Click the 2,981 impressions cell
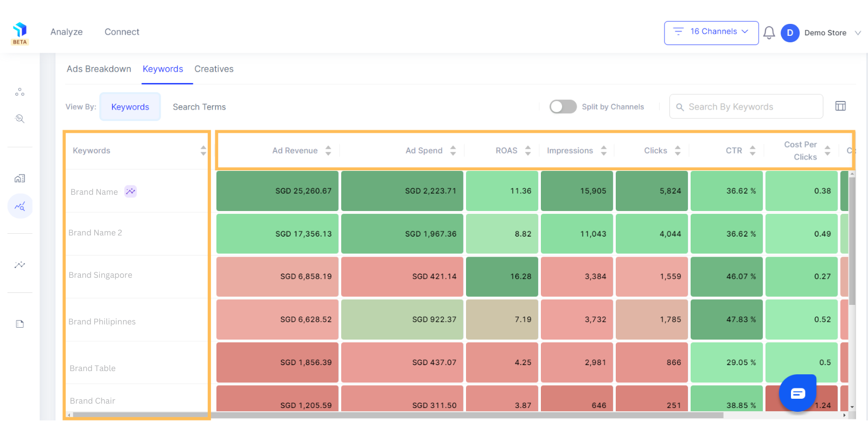This screenshot has height=434, width=868. point(577,362)
